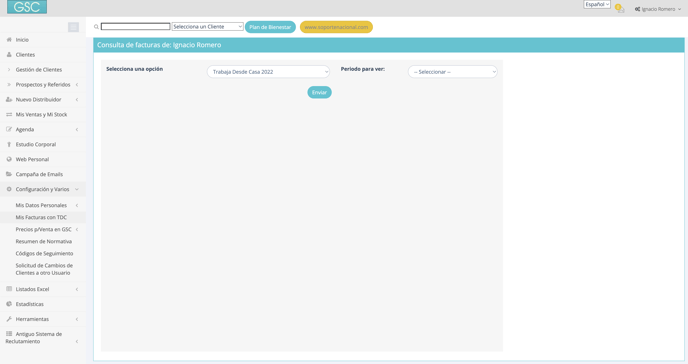
Task: Go to Inicio in the sidebar
Action: (22, 39)
